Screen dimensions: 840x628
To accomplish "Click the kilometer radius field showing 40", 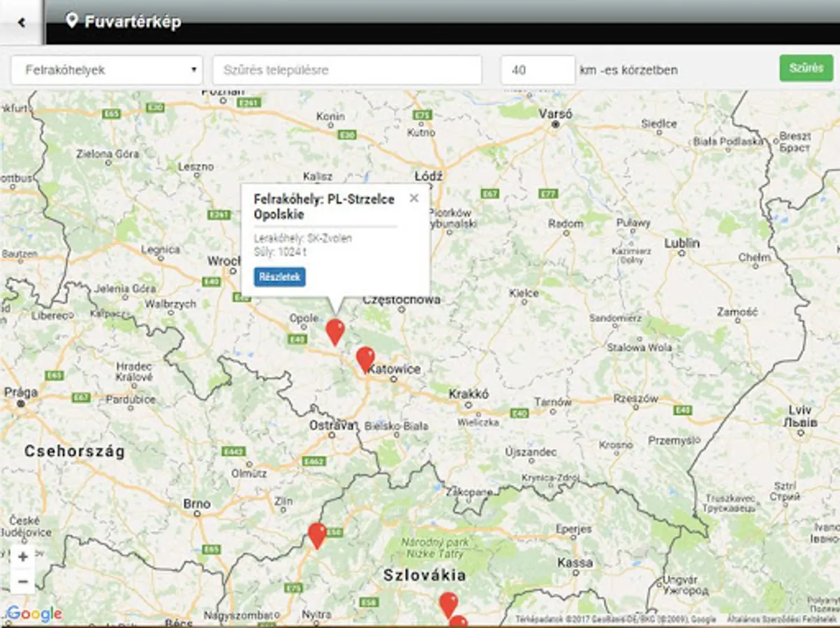I will click(x=538, y=70).
